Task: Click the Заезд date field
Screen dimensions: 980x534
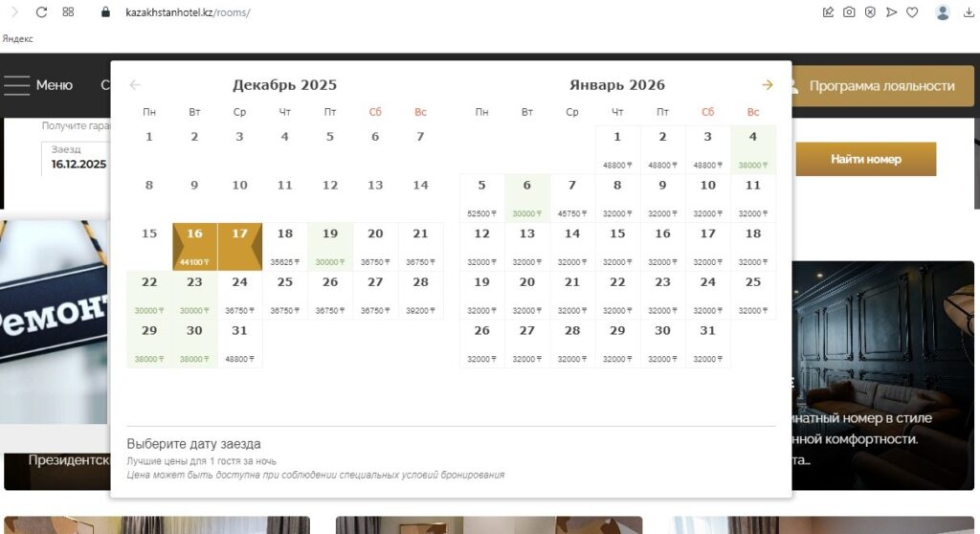Action: pos(77,159)
